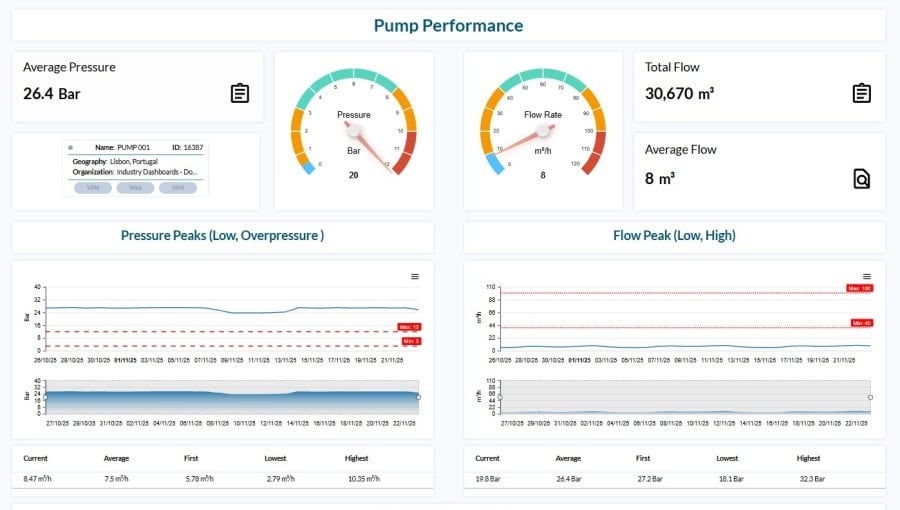The image size is (900, 510).
Task: Click the Pressure Peaks section header
Action: pyautogui.click(x=222, y=236)
